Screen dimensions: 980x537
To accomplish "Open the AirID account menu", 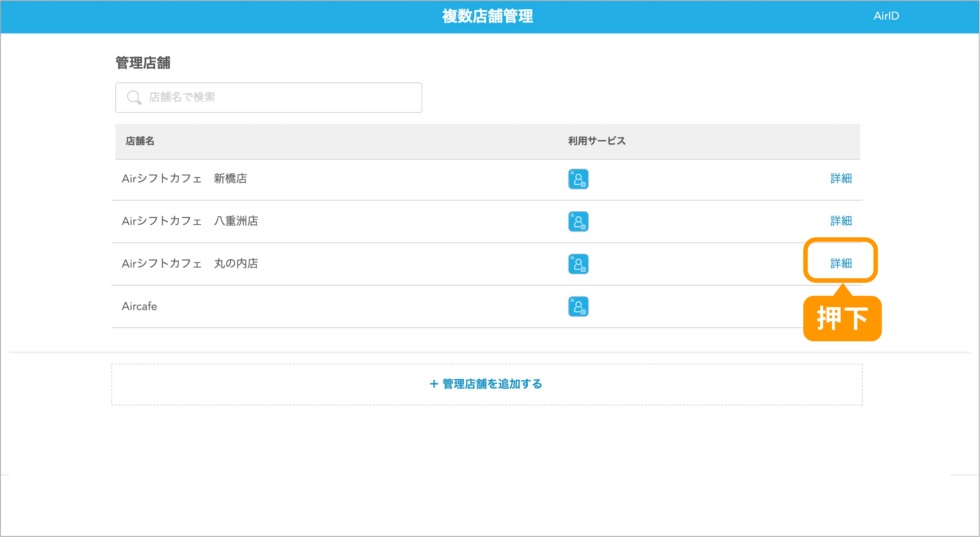I will click(x=886, y=16).
